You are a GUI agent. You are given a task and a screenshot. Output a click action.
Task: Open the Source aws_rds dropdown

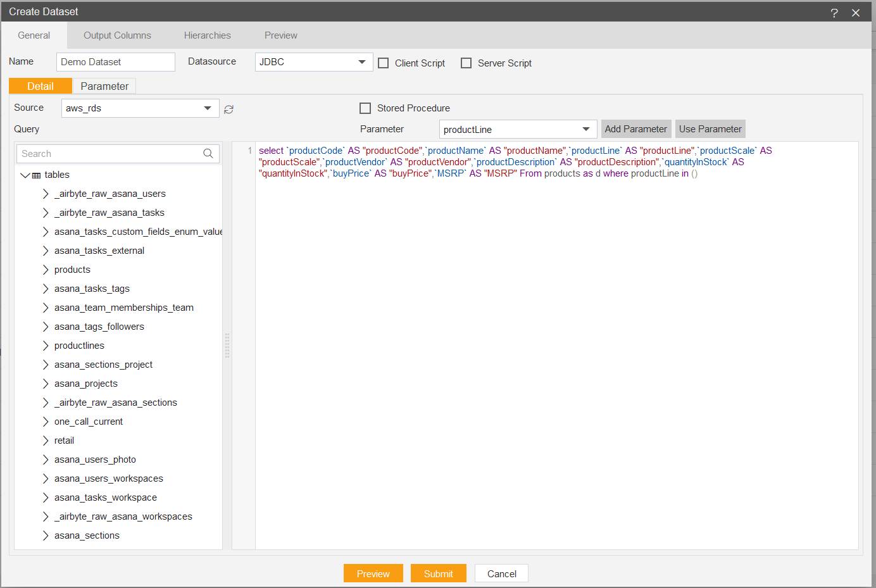(141, 108)
